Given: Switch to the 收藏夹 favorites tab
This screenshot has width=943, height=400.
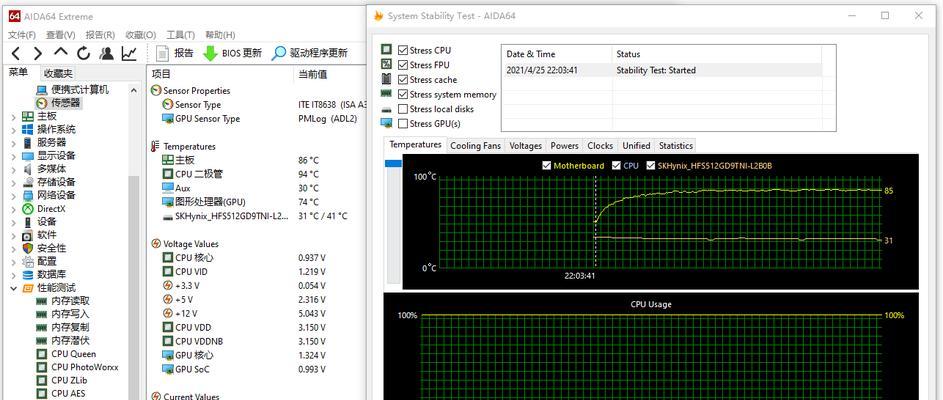Looking at the screenshot, I should coord(59,73).
